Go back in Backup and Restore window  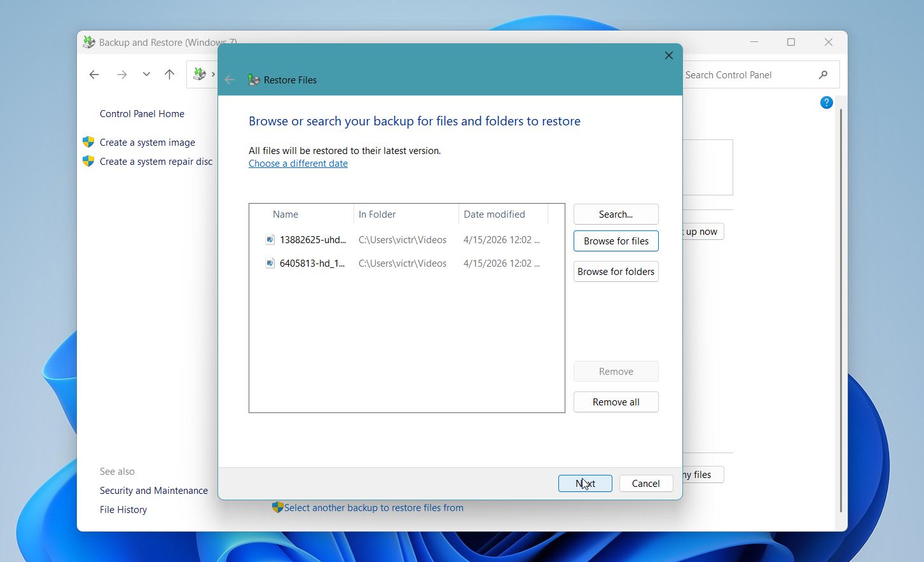coord(94,75)
